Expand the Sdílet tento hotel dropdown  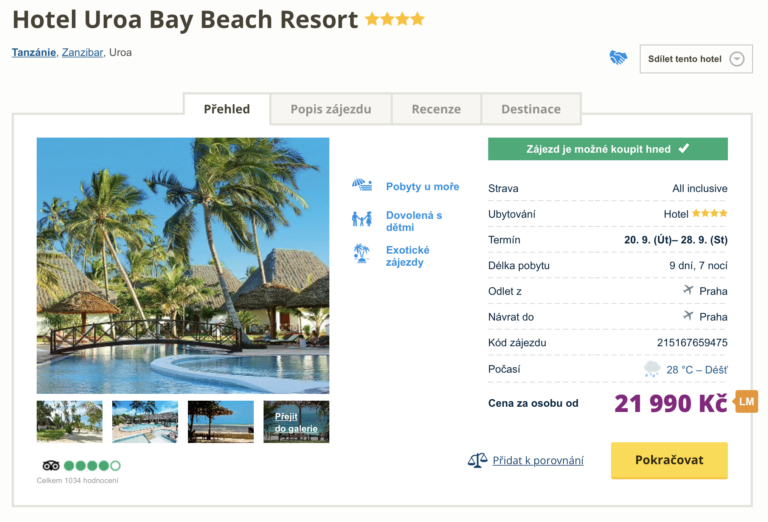coord(737,59)
